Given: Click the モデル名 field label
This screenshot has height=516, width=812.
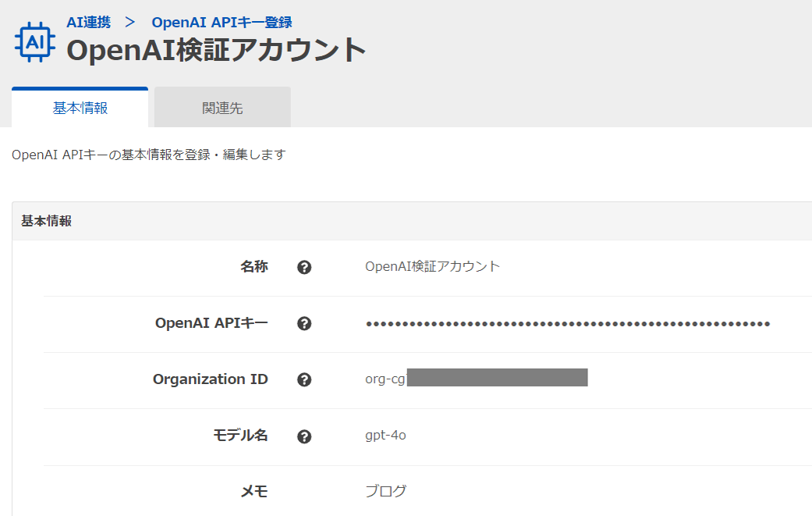Looking at the screenshot, I should tap(240, 435).
